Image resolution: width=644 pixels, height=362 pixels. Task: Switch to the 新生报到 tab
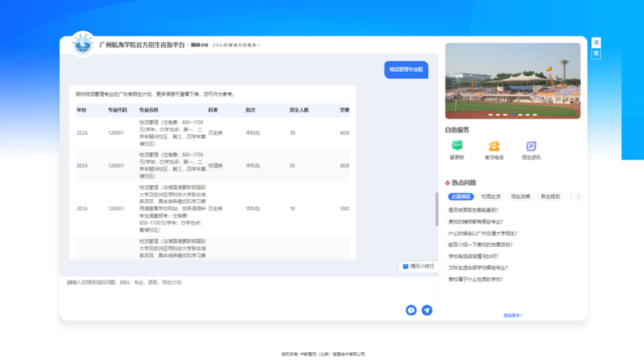[550, 196]
